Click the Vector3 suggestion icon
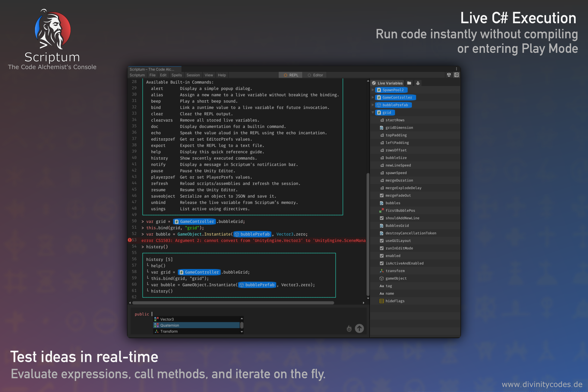588x392 pixels. 156,319
